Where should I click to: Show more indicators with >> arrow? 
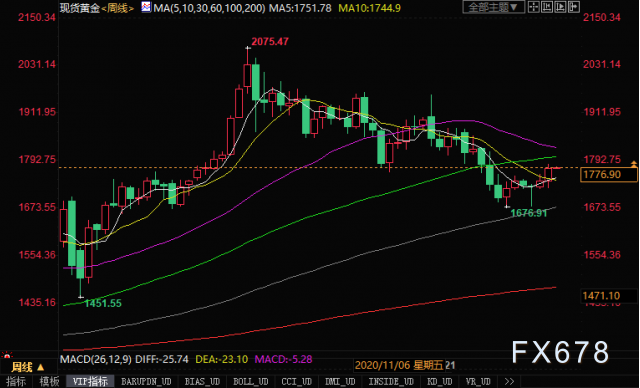(x=509, y=381)
